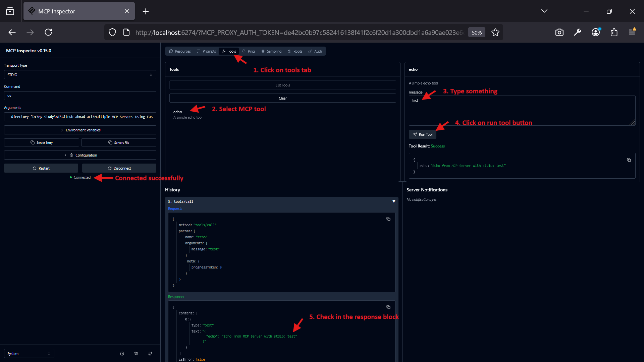644x362 pixels.
Task: Click 'method: "tools/call"' line
Action: point(198,225)
